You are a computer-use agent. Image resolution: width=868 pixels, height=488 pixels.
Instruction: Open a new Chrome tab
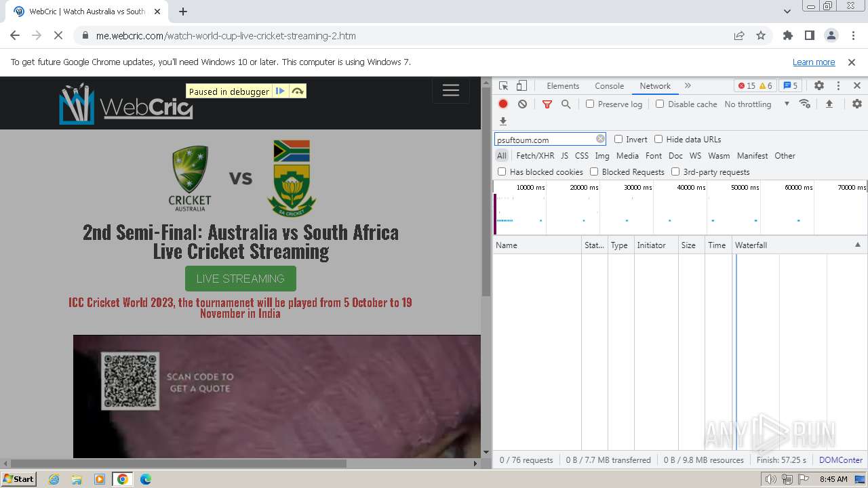point(183,12)
